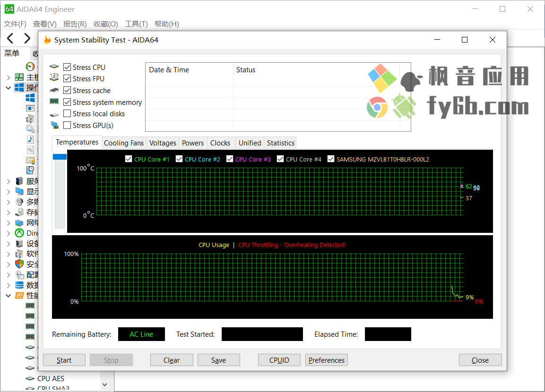Click the gauge icon at top of sidebar tree
This screenshot has width=545, height=392.
tap(31, 66)
